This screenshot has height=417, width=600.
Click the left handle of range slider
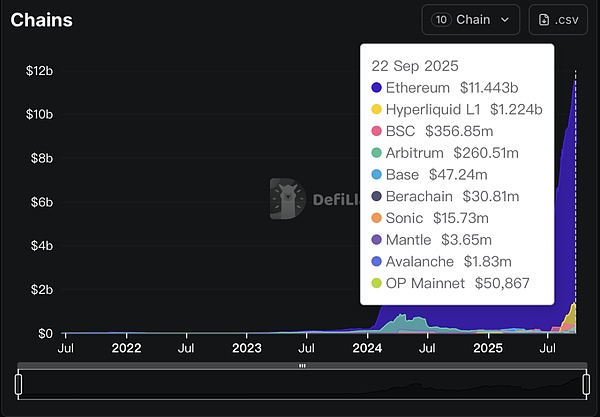pos(18,384)
